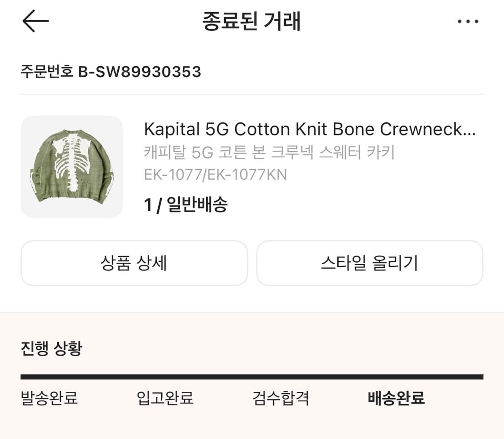Viewport: 504px width, 439px height.
Task: Tap the order number B-SW89930353
Action: pos(140,71)
